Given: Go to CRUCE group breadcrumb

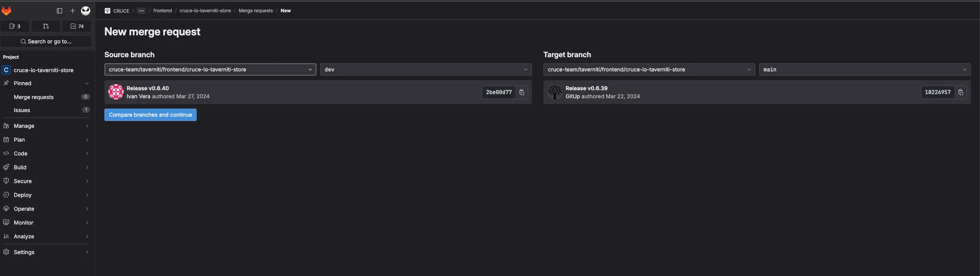Looking at the screenshot, I should coord(121,11).
